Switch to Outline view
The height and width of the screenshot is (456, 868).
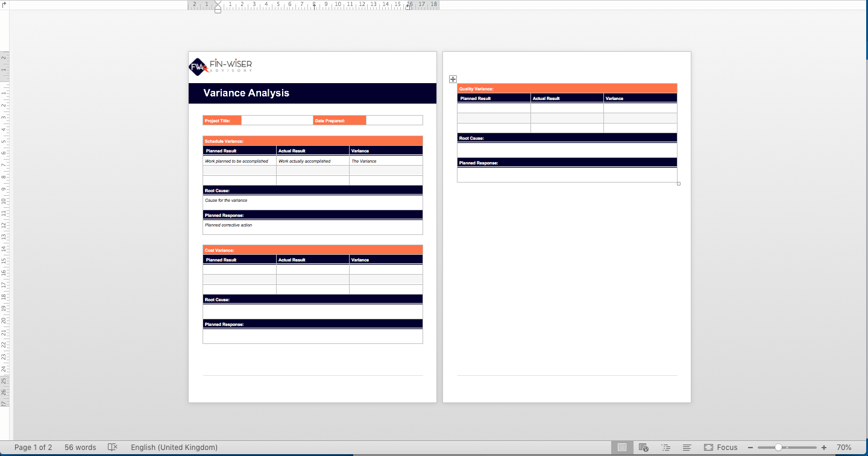click(x=665, y=448)
